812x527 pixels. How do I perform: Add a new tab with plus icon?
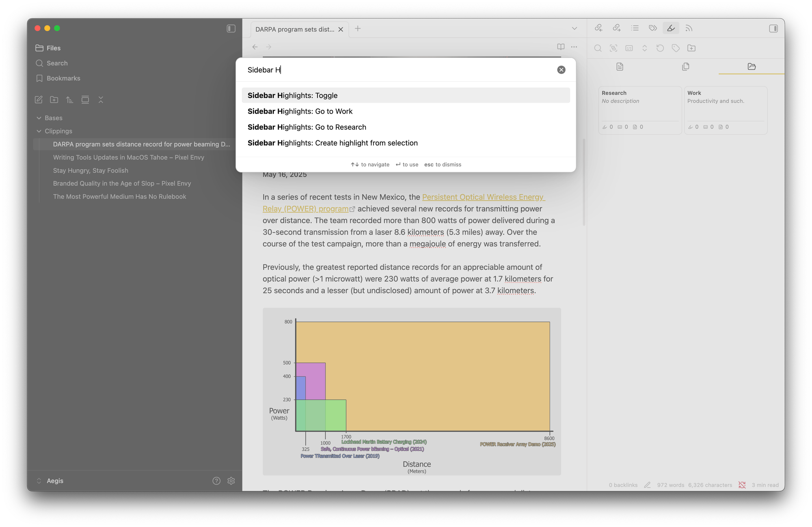(x=357, y=28)
